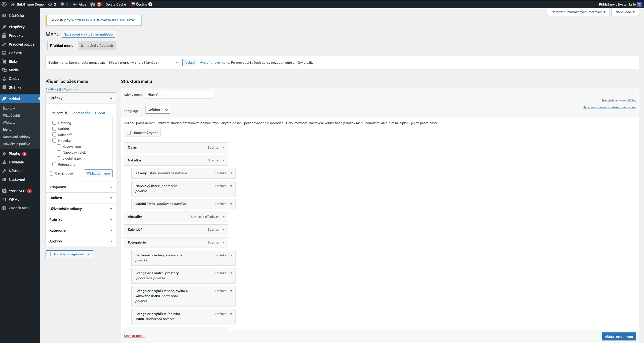This screenshot has height=343, width=644.
Task: Click the Smazat menu link
Action: coord(134,336)
